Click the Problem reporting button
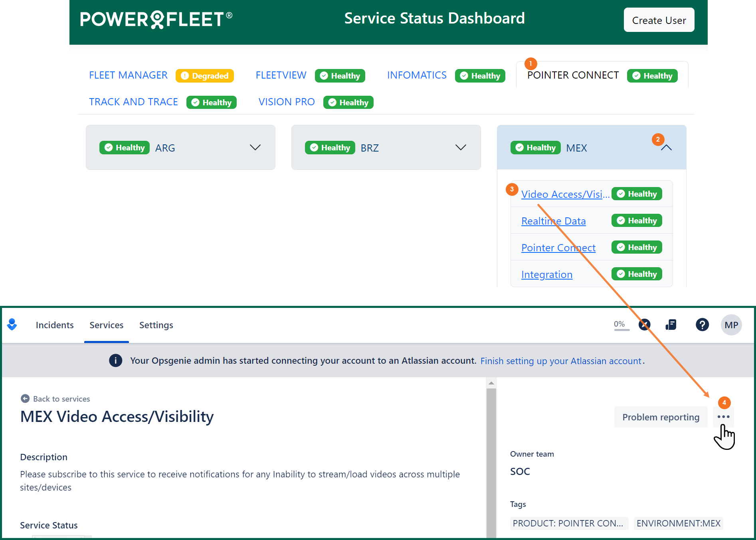Image resolution: width=756 pixels, height=540 pixels. 661,417
